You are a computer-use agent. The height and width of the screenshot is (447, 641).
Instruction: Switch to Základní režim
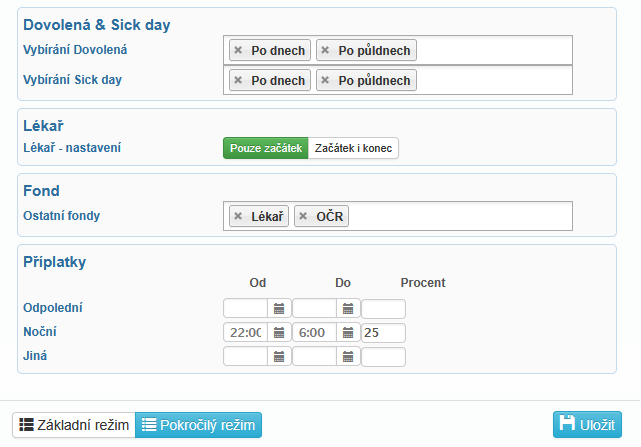click(x=74, y=425)
